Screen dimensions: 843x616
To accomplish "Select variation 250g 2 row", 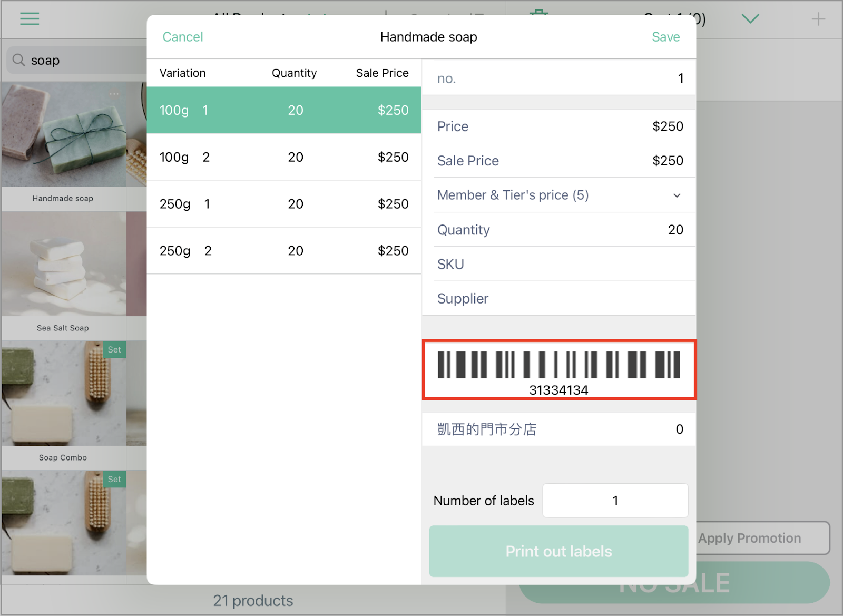I will click(x=284, y=251).
